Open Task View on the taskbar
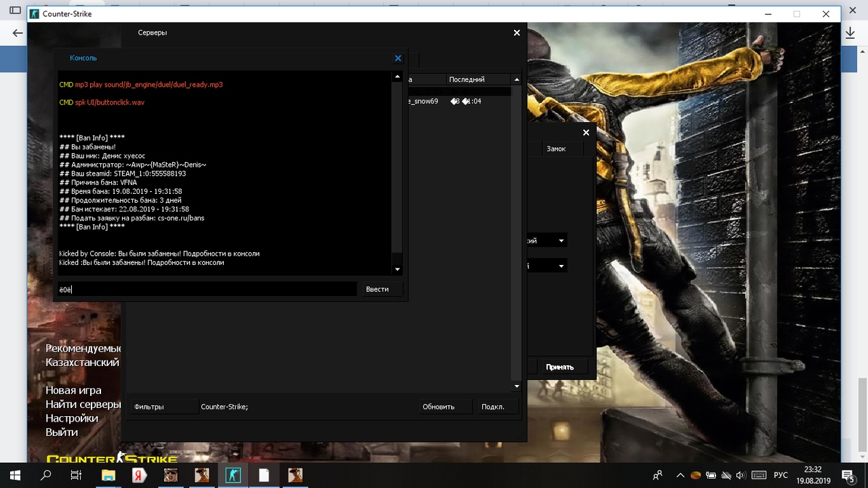The height and width of the screenshot is (488, 868). [77, 475]
